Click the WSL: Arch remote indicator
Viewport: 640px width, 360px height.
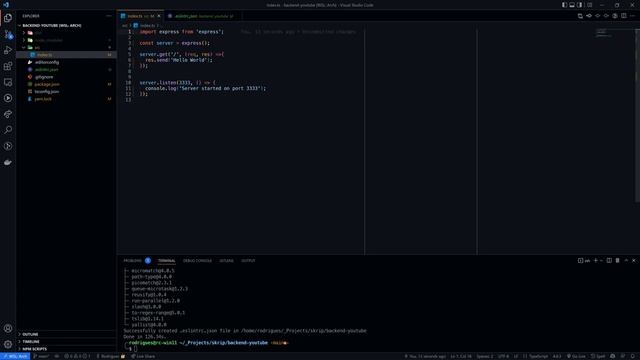coord(15,356)
